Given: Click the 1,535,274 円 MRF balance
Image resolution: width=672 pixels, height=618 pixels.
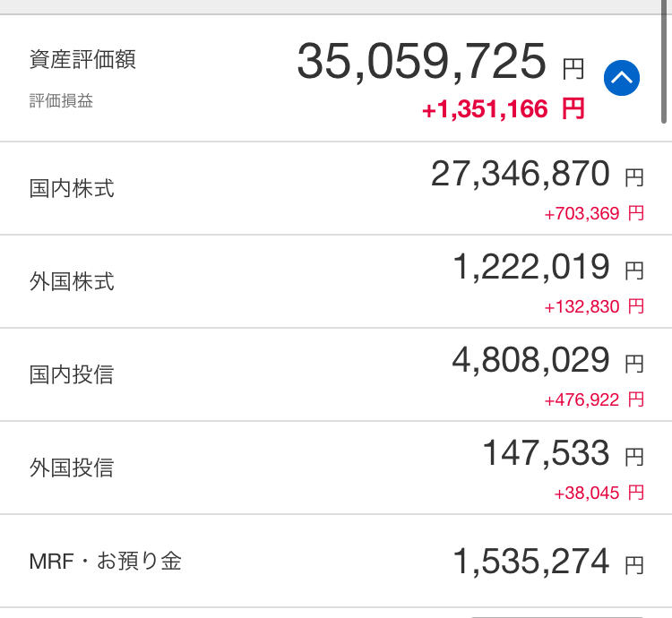Looking at the screenshot, I should [x=548, y=562].
